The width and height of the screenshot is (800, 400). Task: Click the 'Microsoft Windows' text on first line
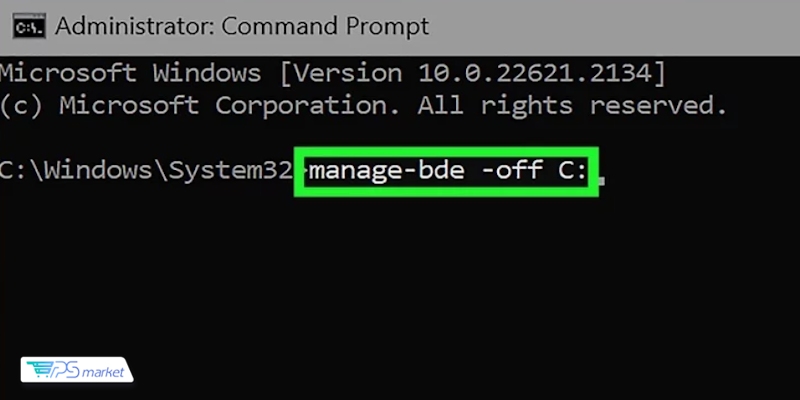[x=134, y=74]
